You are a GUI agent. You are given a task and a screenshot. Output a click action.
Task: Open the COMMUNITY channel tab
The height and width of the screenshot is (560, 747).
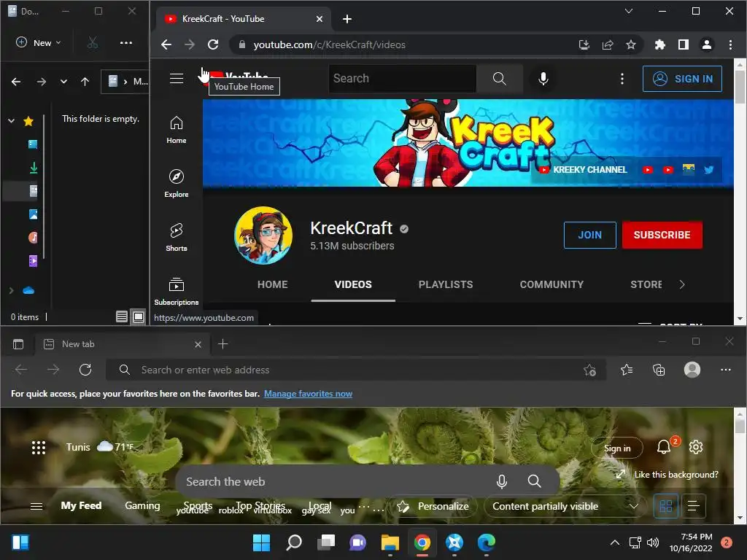551,284
